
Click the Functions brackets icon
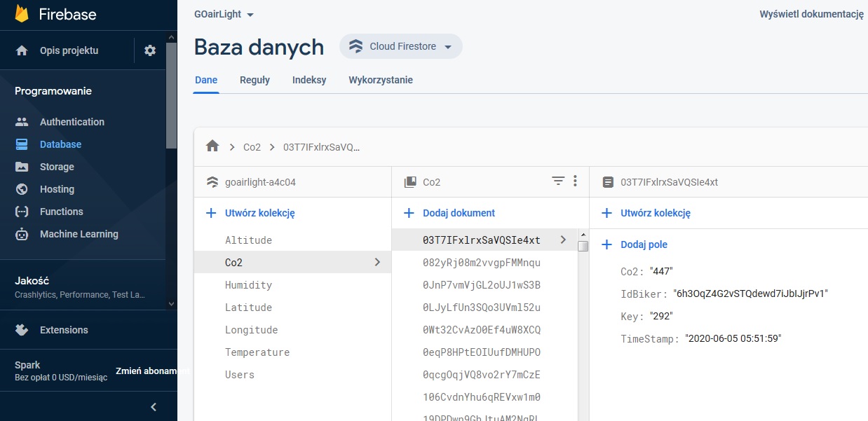22,212
